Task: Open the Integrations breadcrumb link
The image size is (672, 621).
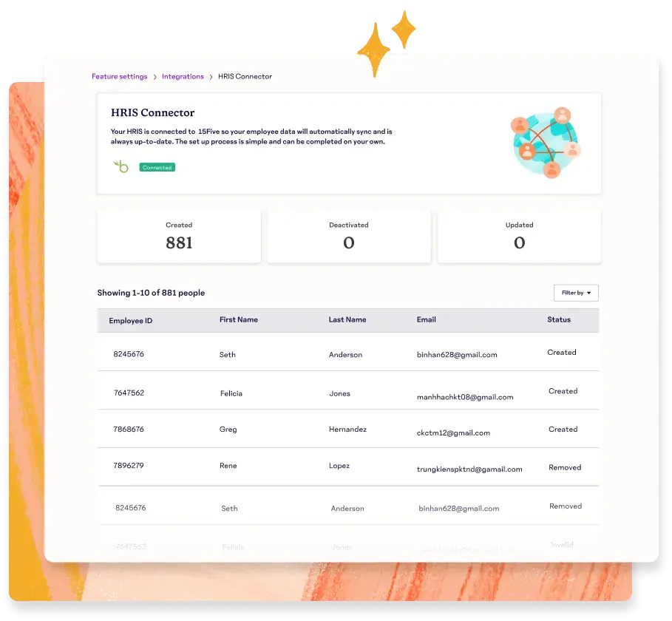Action: (183, 77)
